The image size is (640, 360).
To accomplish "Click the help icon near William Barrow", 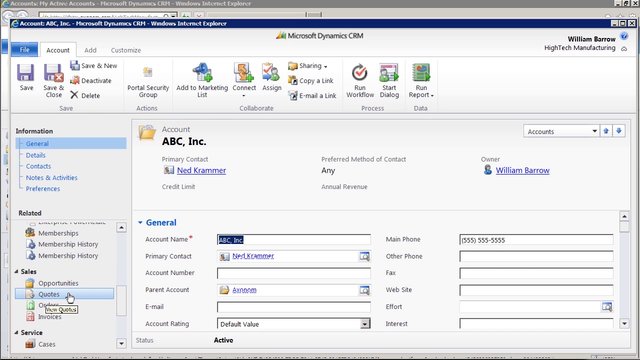I will pos(624,37).
